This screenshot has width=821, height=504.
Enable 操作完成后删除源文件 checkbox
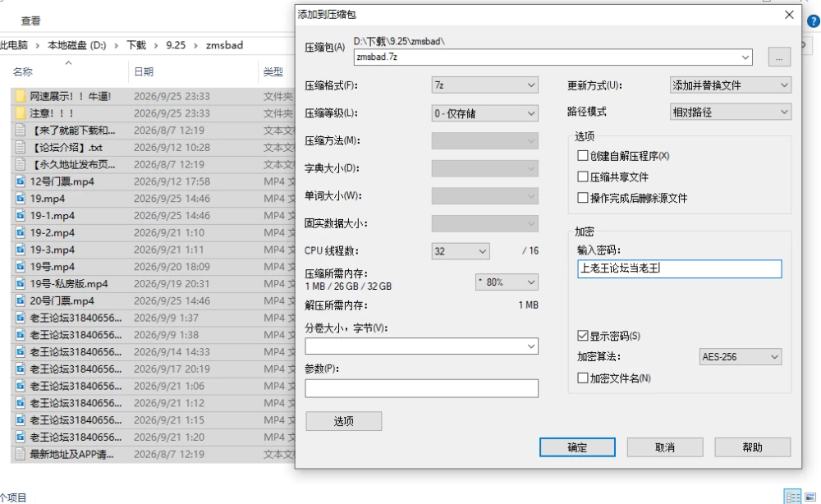582,198
